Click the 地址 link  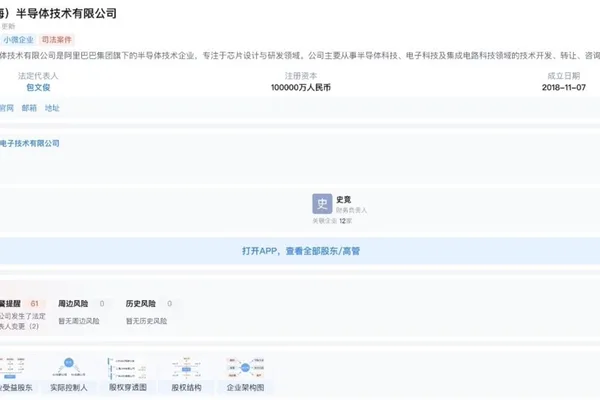tap(52, 108)
